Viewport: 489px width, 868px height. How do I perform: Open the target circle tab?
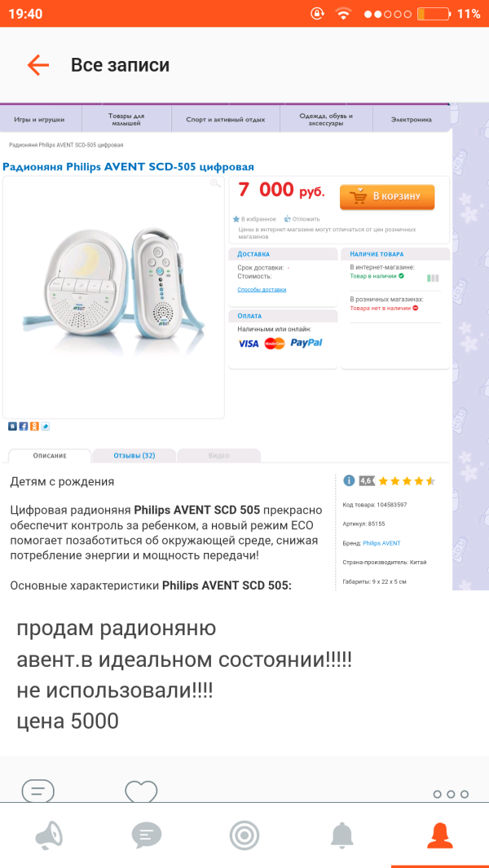point(244,835)
